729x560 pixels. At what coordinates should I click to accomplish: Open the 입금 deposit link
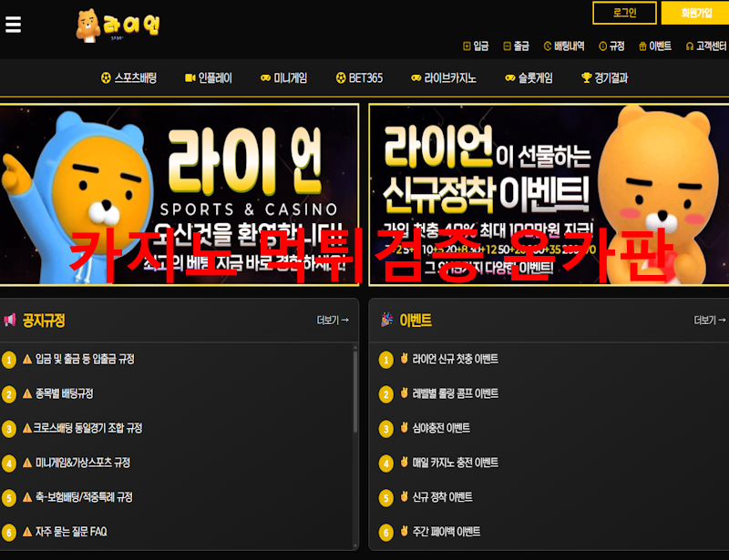[476, 46]
